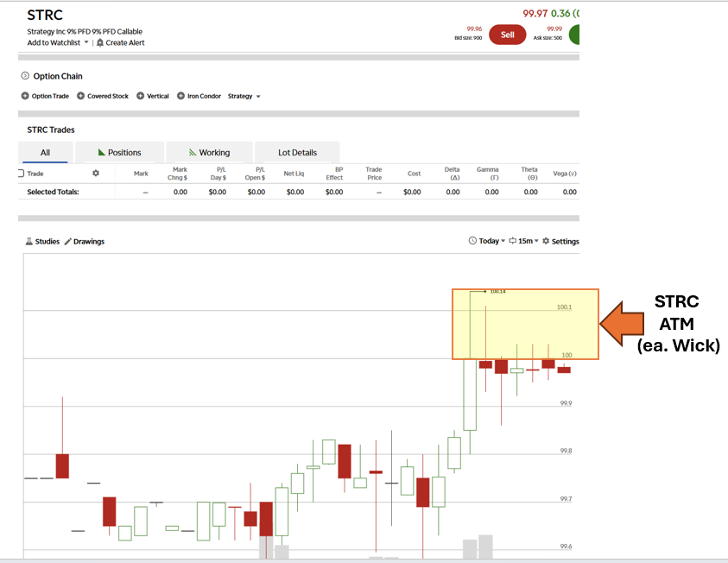The width and height of the screenshot is (728, 563).
Task: Click the Vega column header
Action: [565, 174]
